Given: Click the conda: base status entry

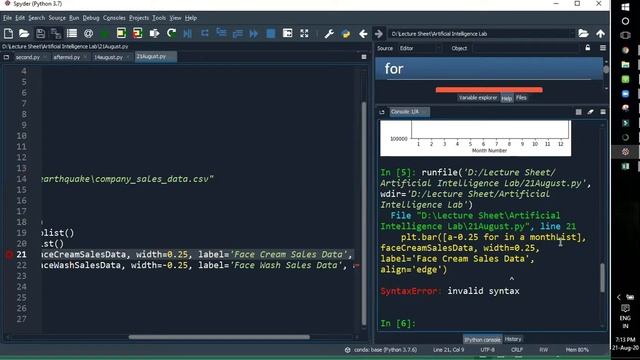Looking at the screenshot, I should [x=382, y=350].
